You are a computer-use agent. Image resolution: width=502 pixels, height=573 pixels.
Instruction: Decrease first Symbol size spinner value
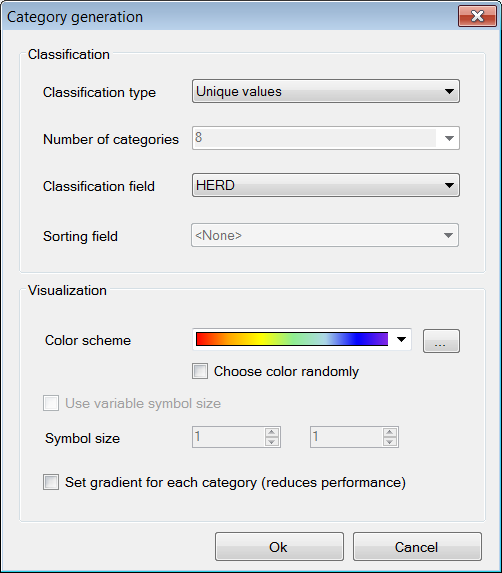(271, 441)
